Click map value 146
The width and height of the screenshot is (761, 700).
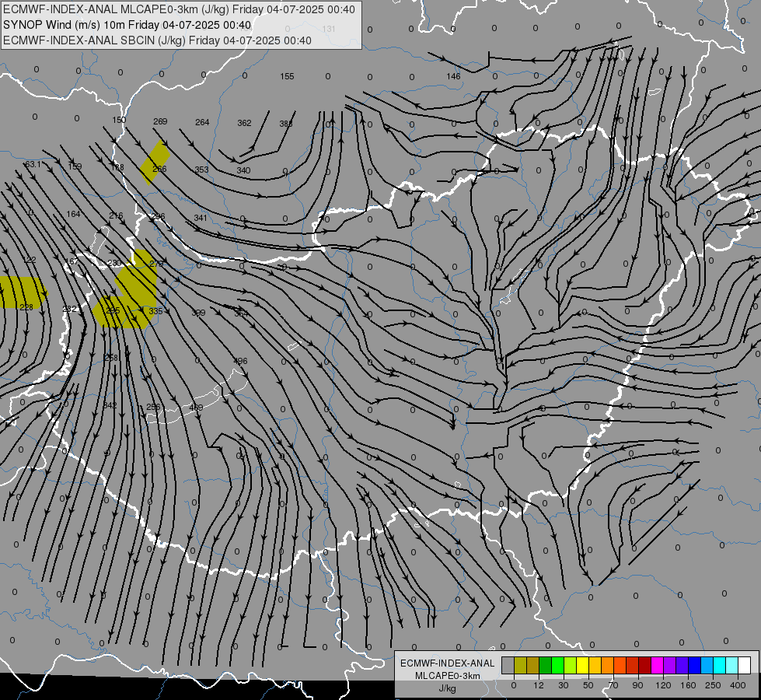tap(453, 76)
